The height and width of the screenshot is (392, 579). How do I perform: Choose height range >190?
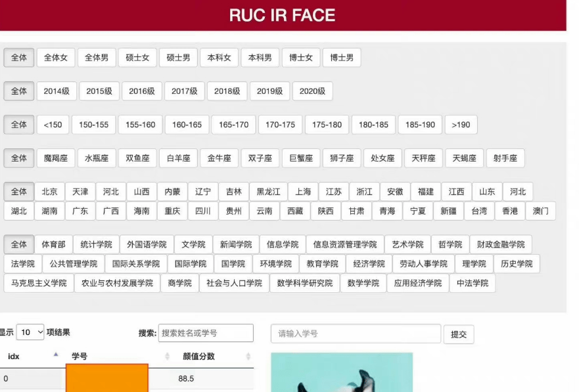(461, 125)
